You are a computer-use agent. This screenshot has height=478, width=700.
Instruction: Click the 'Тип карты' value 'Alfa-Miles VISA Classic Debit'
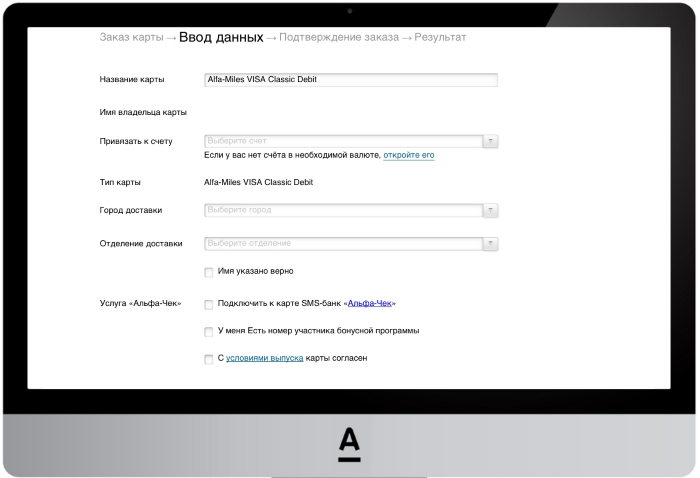click(258, 182)
